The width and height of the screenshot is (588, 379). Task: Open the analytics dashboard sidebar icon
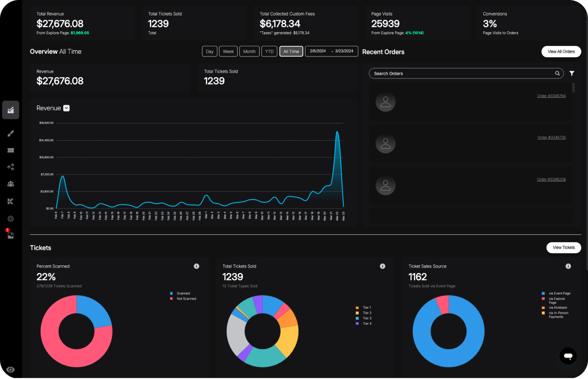[x=11, y=110]
